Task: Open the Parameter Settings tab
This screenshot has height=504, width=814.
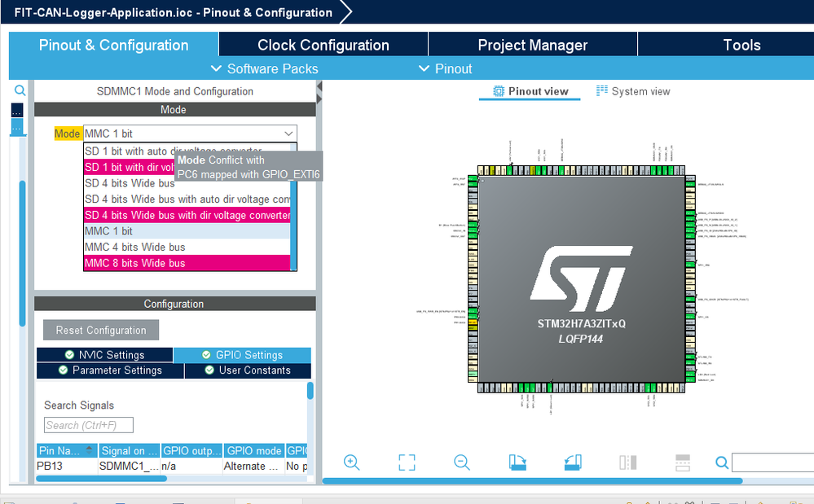Action: click(x=110, y=370)
